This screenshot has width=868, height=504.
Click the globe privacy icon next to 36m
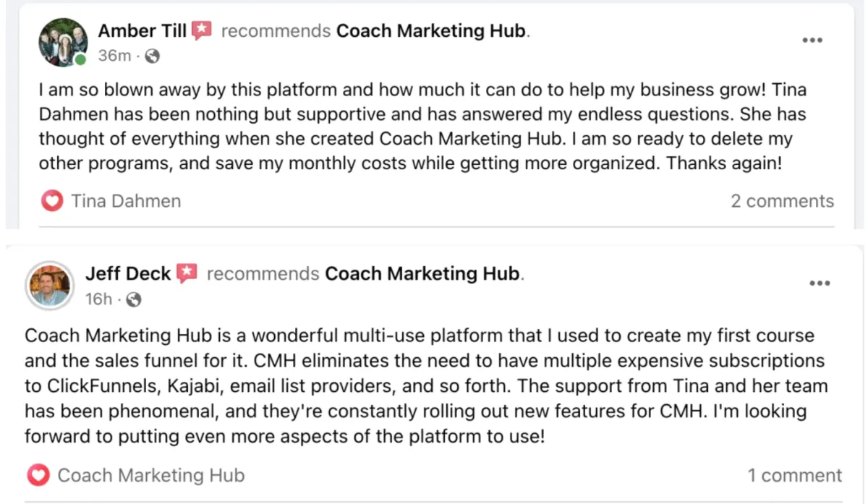[153, 56]
